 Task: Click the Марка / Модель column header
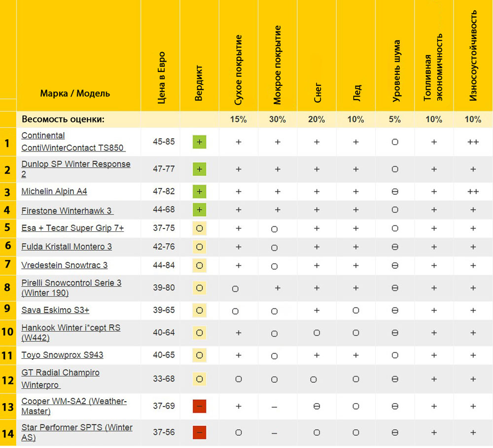pyautogui.click(x=75, y=94)
